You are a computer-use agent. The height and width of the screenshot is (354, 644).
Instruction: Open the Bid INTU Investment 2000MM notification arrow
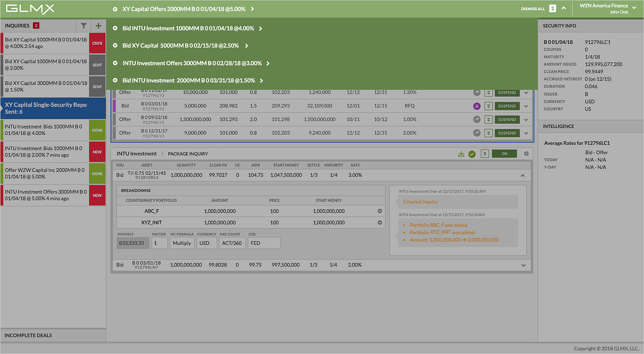[x=261, y=80]
